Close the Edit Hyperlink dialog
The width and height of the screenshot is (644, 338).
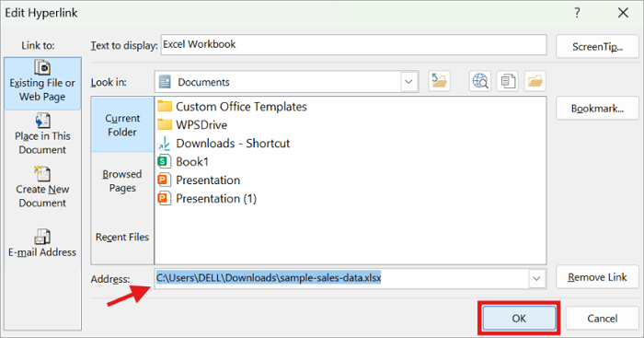(623, 13)
